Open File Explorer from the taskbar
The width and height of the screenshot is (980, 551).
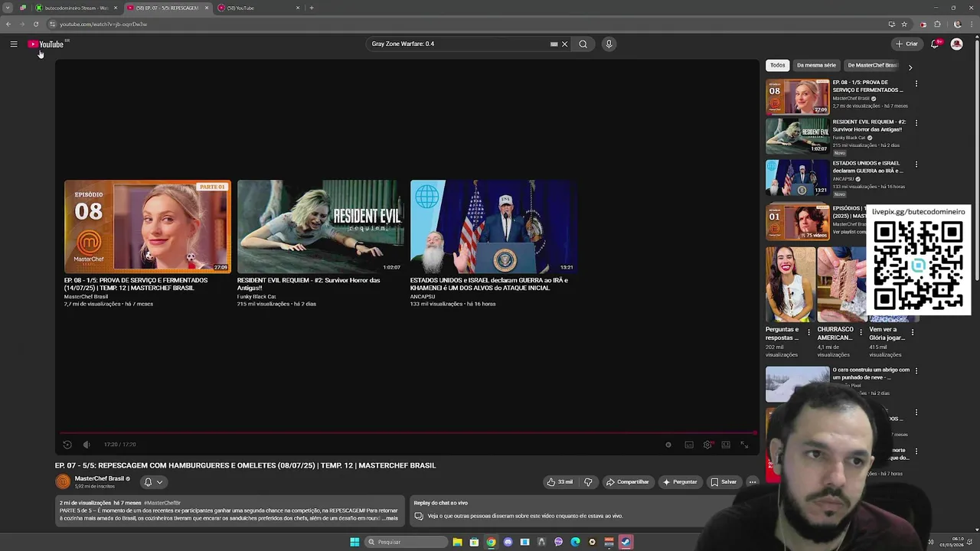coord(457,542)
